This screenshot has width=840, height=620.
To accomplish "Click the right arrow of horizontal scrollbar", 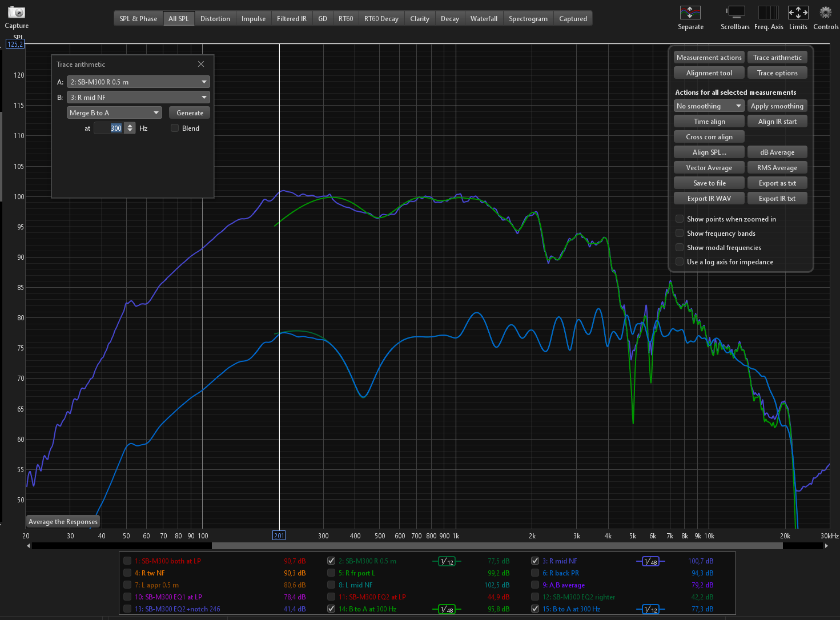I will 826,546.
